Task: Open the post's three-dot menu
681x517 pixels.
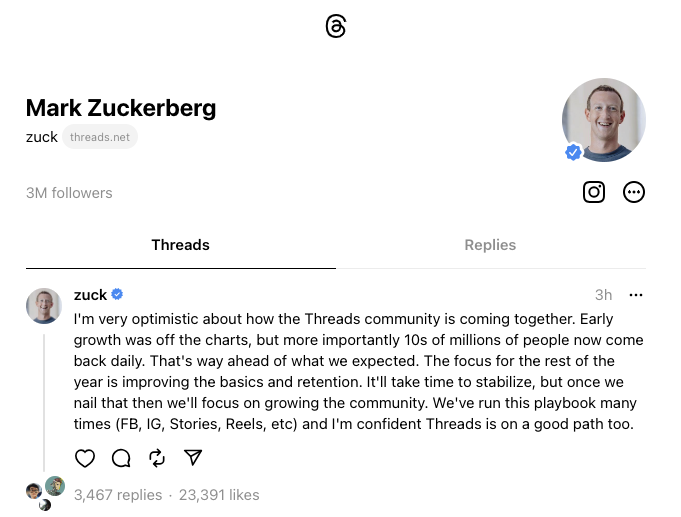Action: point(636,295)
